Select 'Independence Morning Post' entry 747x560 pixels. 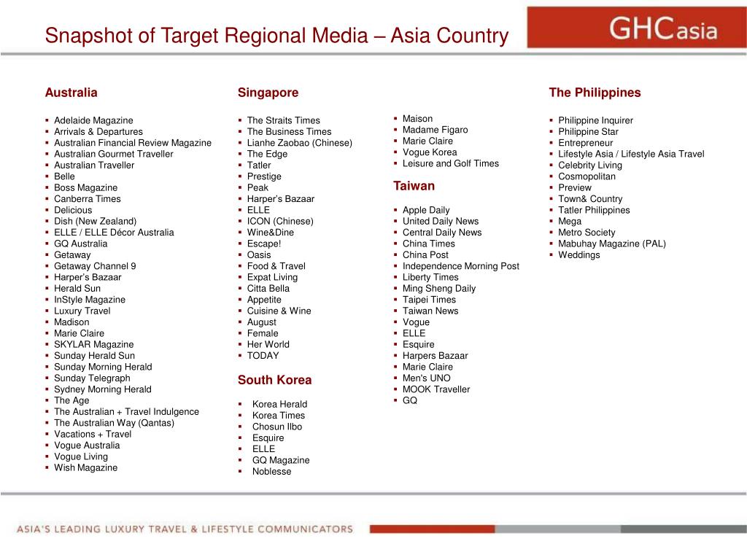tap(461, 265)
